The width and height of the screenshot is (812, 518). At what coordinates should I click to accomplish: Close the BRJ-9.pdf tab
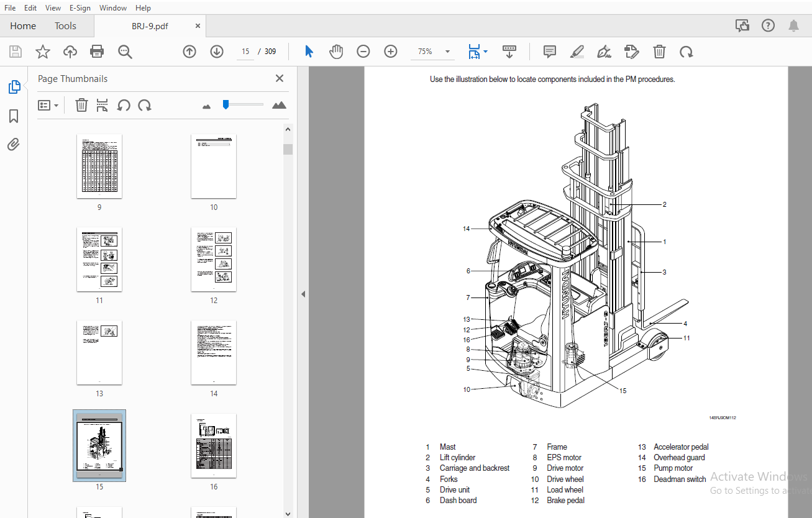pos(198,26)
